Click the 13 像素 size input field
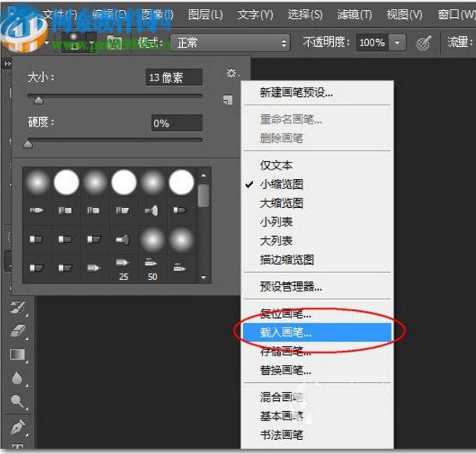 click(x=174, y=77)
